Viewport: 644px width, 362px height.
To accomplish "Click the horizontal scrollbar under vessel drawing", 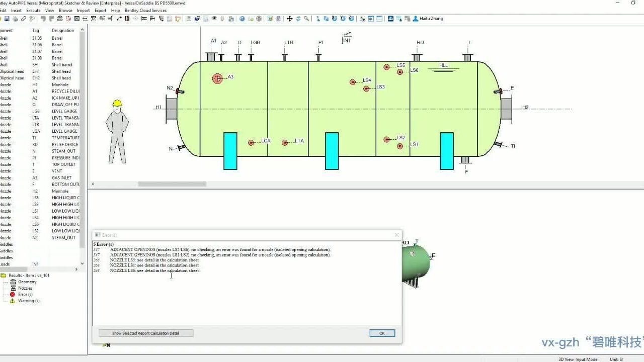I will (x=172, y=184).
